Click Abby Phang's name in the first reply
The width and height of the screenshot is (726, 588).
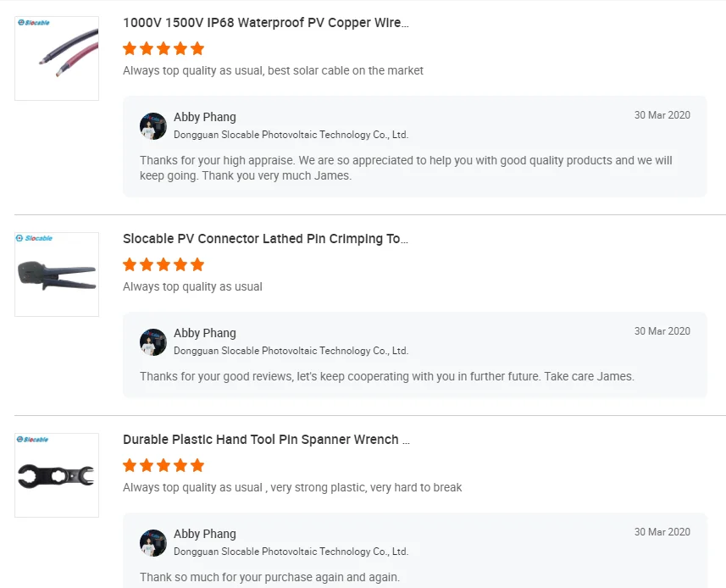(204, 117)
